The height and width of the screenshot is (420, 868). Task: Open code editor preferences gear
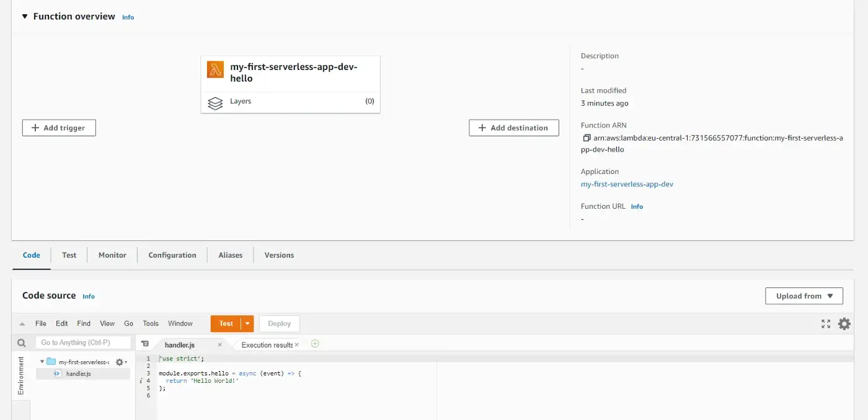click(844, 323)
